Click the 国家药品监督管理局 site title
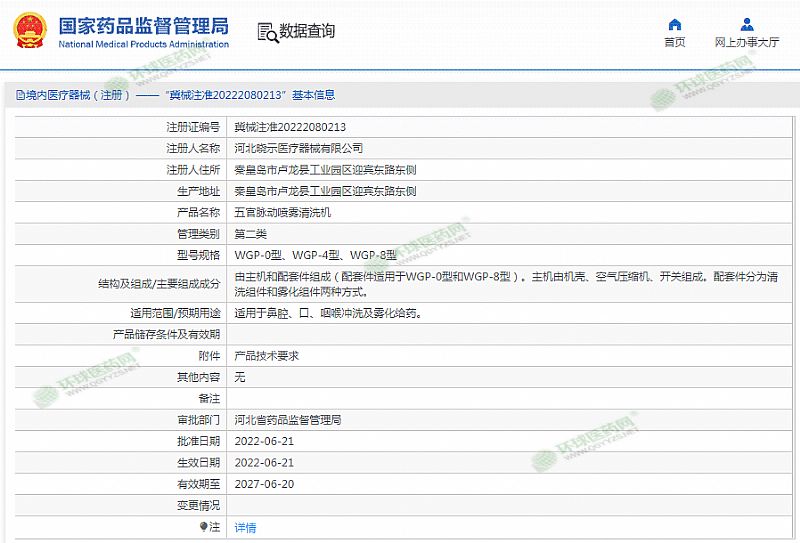Viewport: 800px width, 543px height. (143, 26)
